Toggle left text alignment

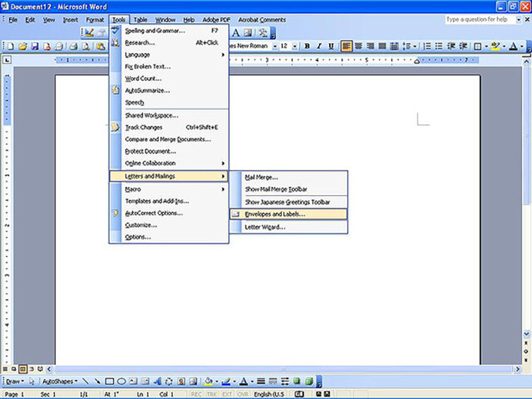[346, 46]
